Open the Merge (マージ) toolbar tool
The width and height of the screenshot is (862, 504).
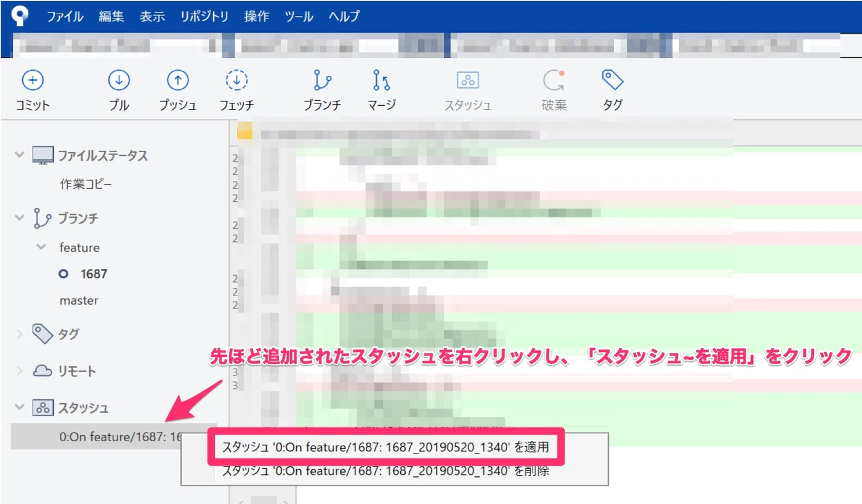coord(381,80)
